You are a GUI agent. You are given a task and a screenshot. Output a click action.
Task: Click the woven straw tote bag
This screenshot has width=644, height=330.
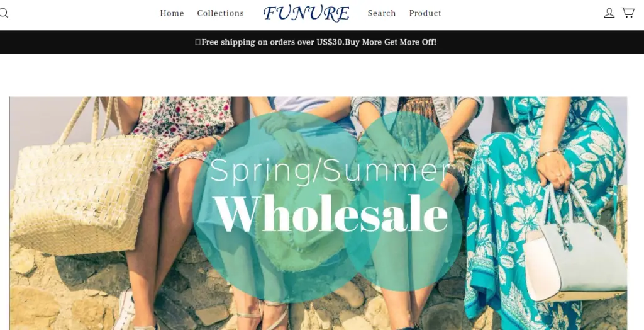82,193
